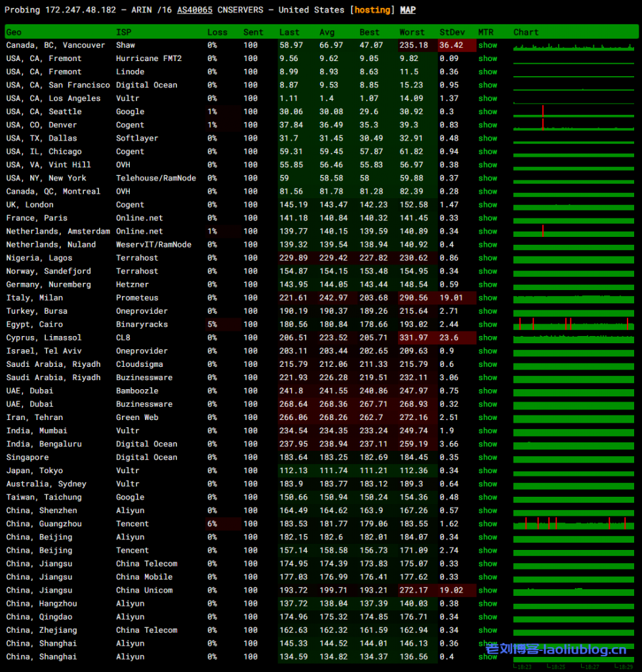This screenshot has height=672, width=642.
Task: Click the latency chart for Egypt Cairo
Action: 574,324
